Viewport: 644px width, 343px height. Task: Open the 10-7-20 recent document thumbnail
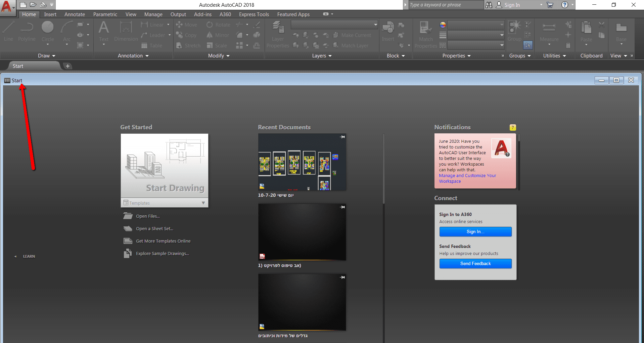(302, 162)
